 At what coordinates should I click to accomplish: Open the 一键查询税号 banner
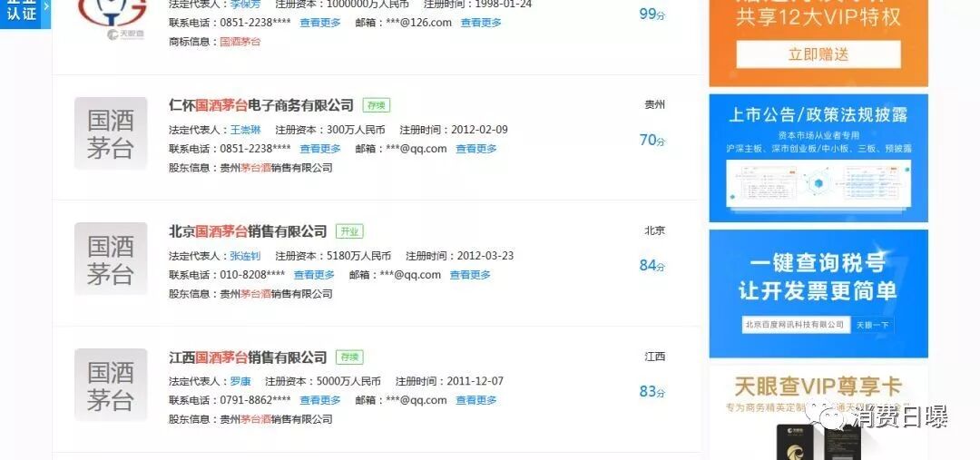click(818, 294)
